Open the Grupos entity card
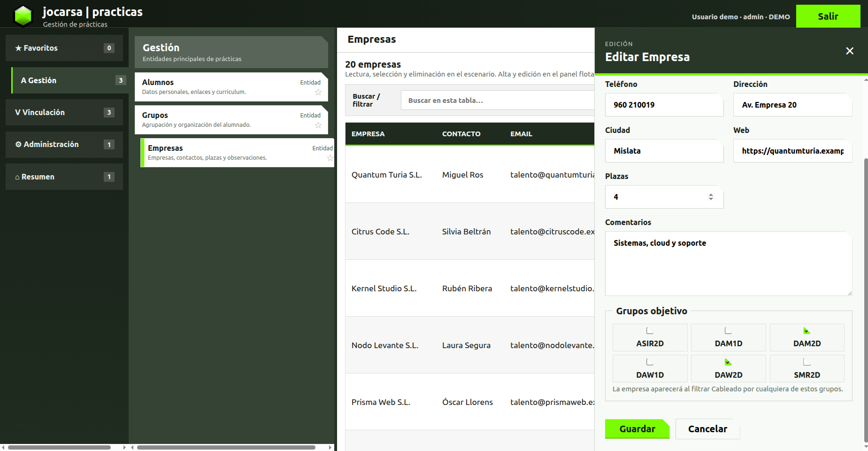This screenshot has width=868, height=451. pyautogui.click(x=231, y=120)
